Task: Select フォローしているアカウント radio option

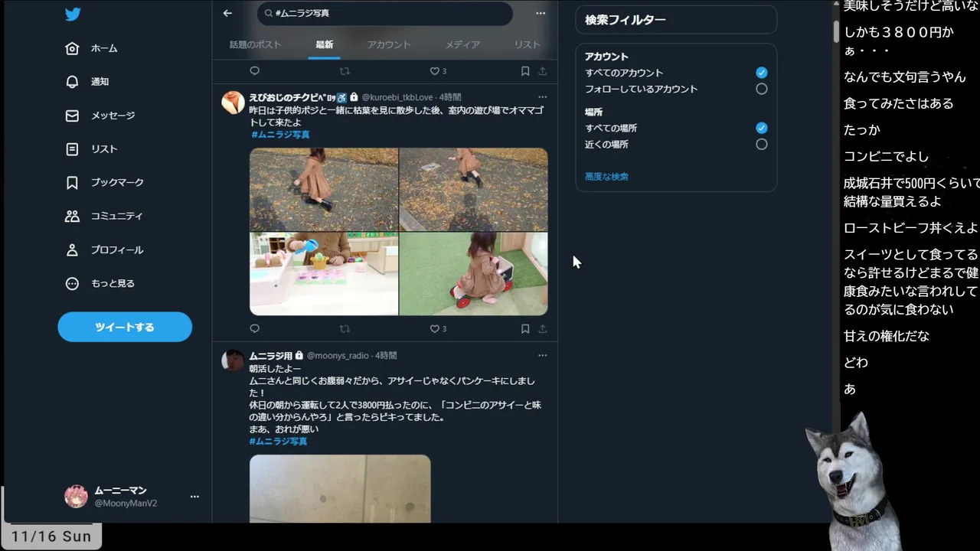Action: [x=761, y=89]
